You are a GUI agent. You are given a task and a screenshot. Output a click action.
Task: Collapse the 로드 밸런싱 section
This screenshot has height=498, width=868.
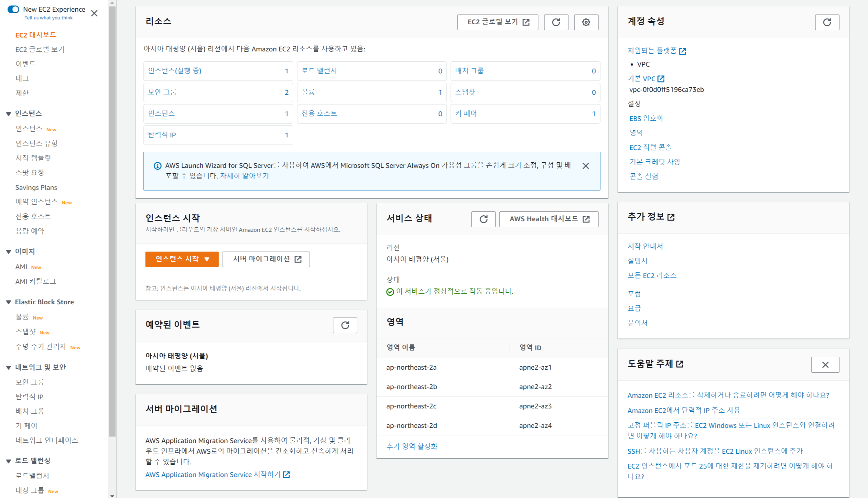(8, 461)
